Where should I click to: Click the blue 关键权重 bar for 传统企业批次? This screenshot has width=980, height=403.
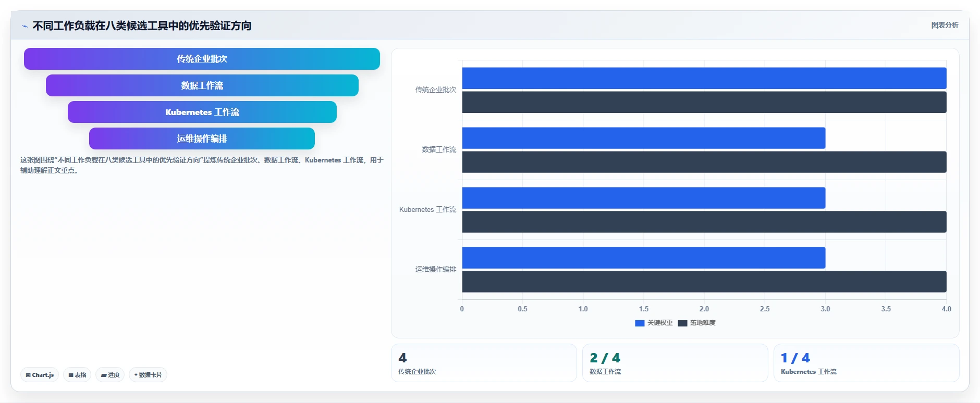click(704, 78)
